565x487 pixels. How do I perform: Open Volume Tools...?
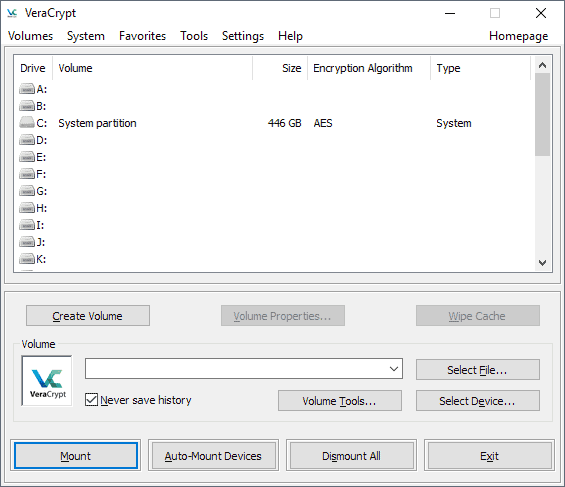[x=339, y=401]
